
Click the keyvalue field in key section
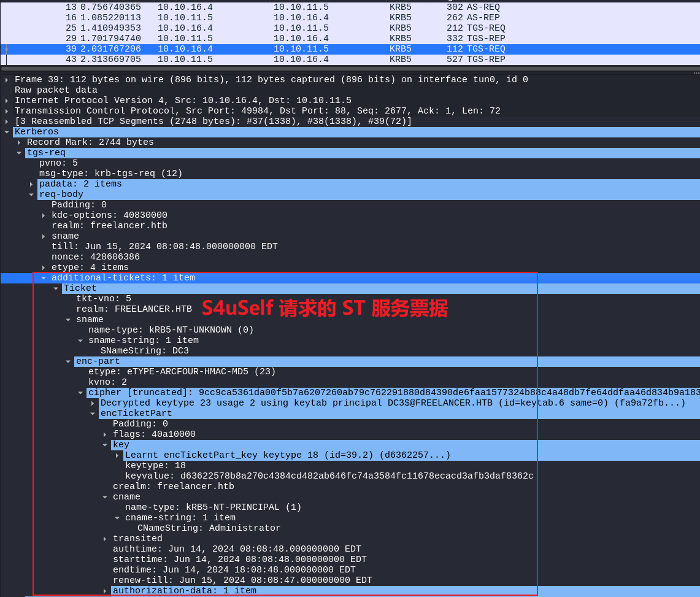tap(329, 476)
